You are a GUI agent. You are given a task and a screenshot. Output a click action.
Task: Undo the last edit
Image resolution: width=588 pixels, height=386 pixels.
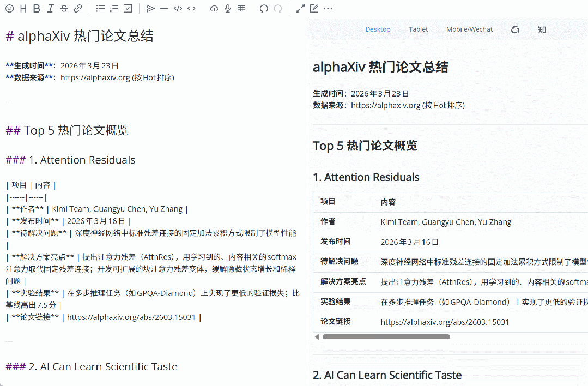(x=264, y=8)
